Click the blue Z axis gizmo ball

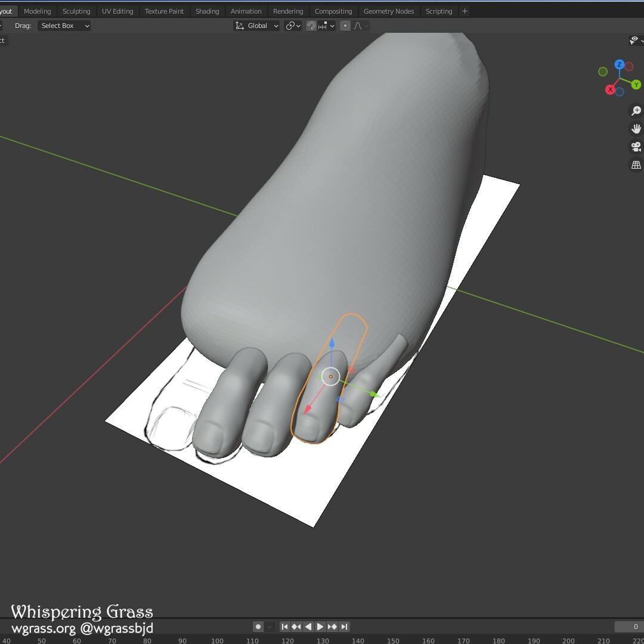point(620,64)
